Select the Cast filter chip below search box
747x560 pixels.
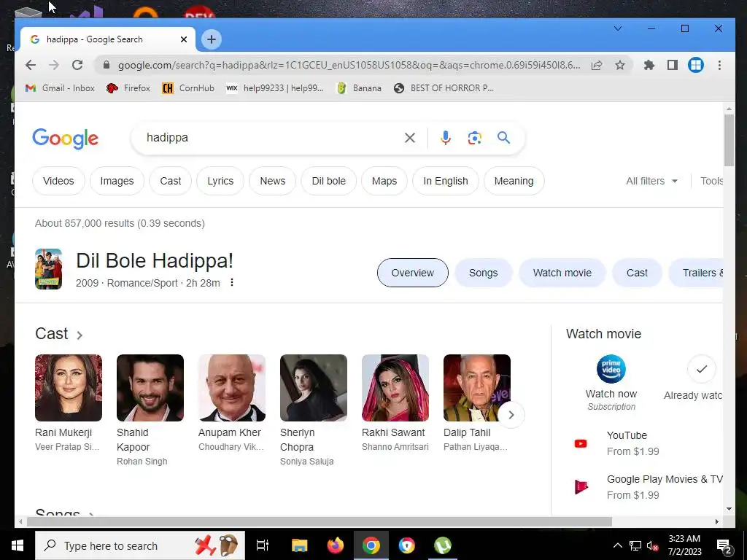(x=171, y=181)
